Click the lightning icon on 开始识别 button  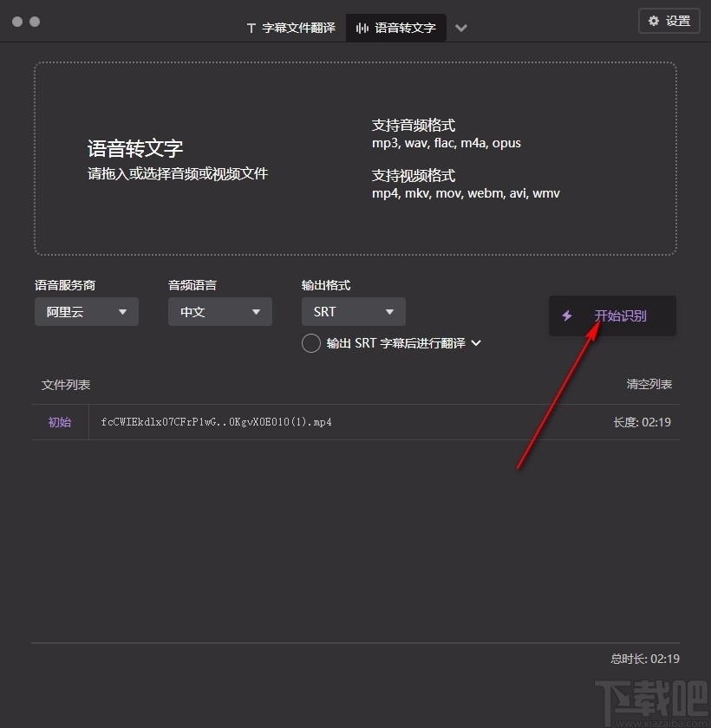tap(567, 316)
